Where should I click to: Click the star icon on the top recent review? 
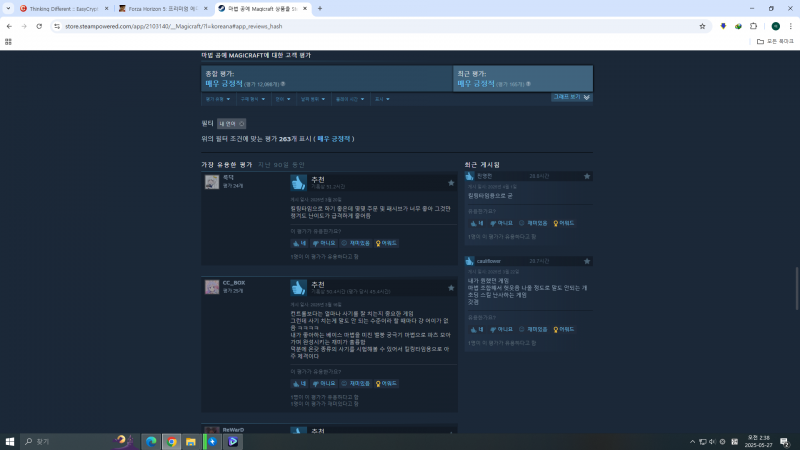[587, 176]
